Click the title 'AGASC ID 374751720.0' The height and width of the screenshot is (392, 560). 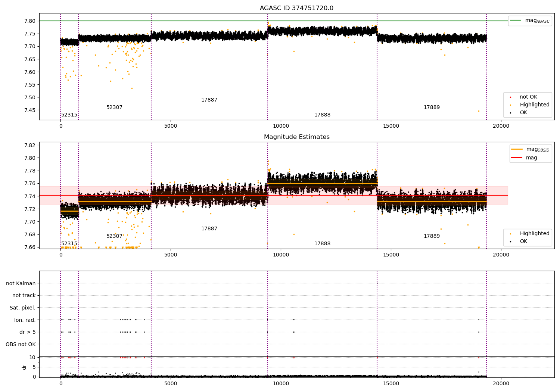point(296,8)
